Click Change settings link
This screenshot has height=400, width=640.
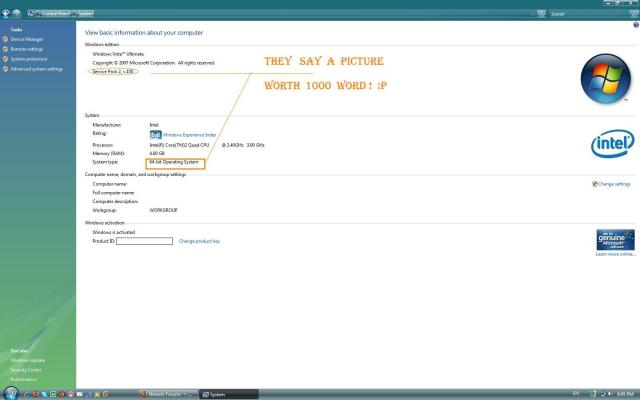pos(614,184)
